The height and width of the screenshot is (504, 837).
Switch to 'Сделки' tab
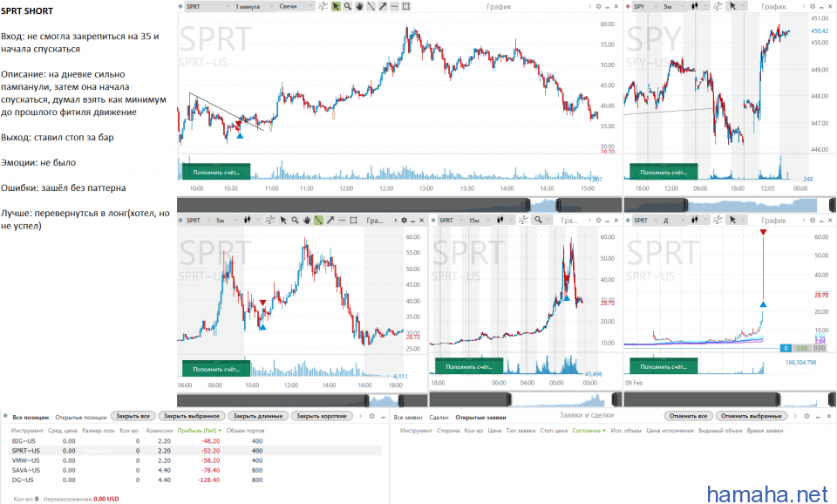(x=439, y=418)
